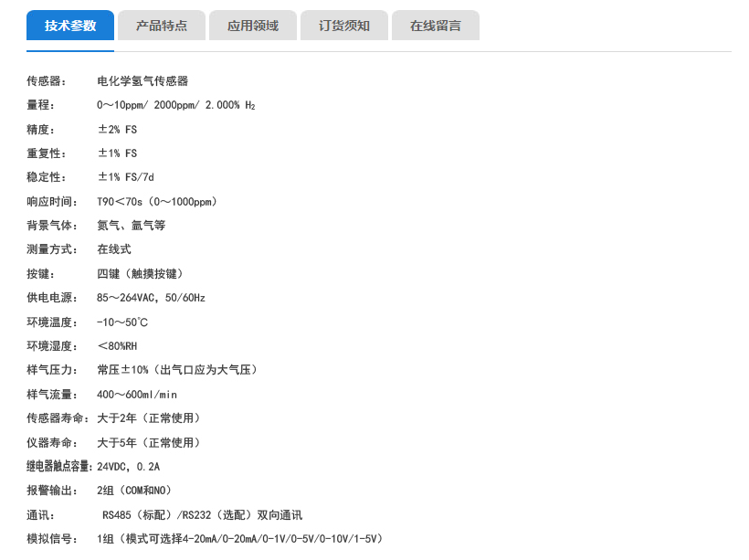Select the 电化学氢气传感器 value text
Image resolution: width=749 pixels, height=560 pixels.
pyautogui.click(x=143, y=80)
